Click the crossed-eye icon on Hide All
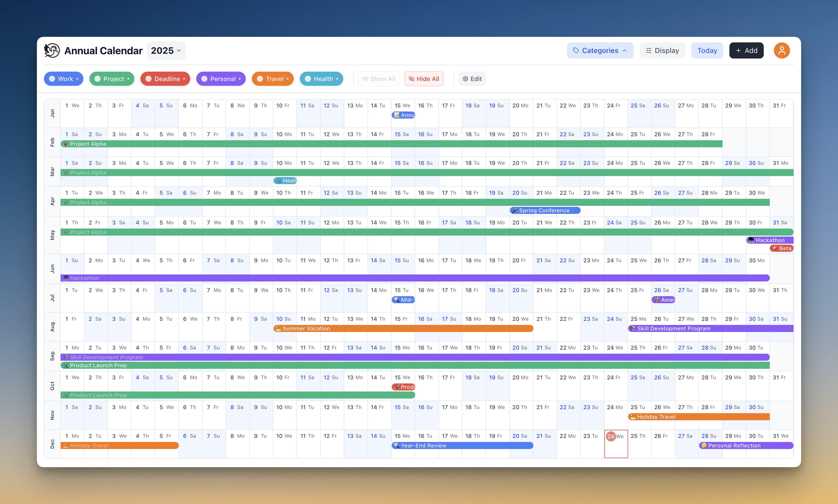The width and height of the screenshot is (838, 504). [411, 79]
